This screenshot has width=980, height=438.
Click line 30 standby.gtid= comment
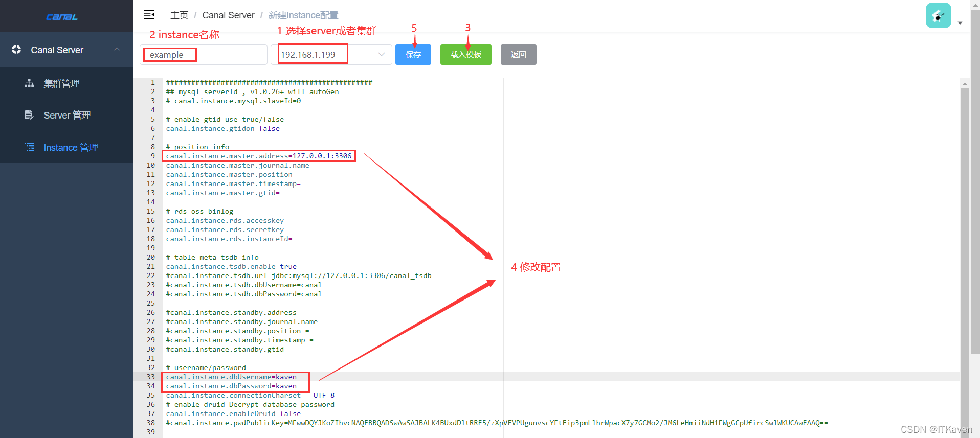point(227,349)
